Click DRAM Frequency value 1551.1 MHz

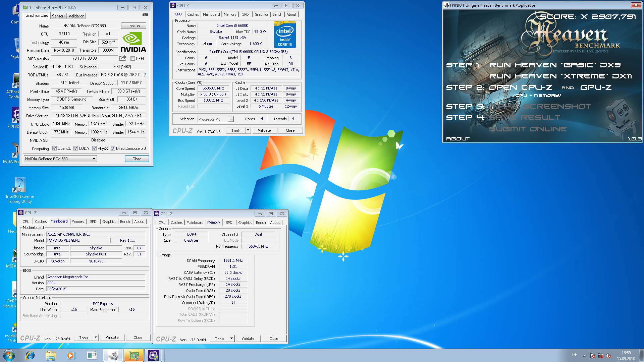[x=233, y=260]
